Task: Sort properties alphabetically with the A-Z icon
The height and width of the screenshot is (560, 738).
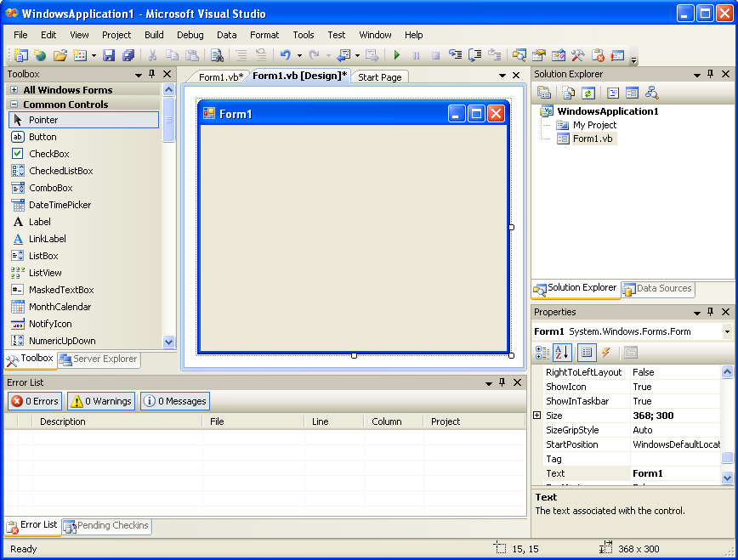Action: [563, 352]
